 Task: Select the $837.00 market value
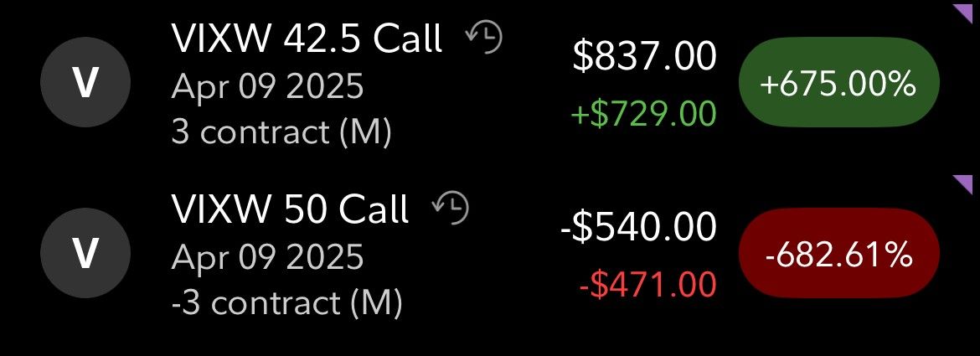pos(644,55)
